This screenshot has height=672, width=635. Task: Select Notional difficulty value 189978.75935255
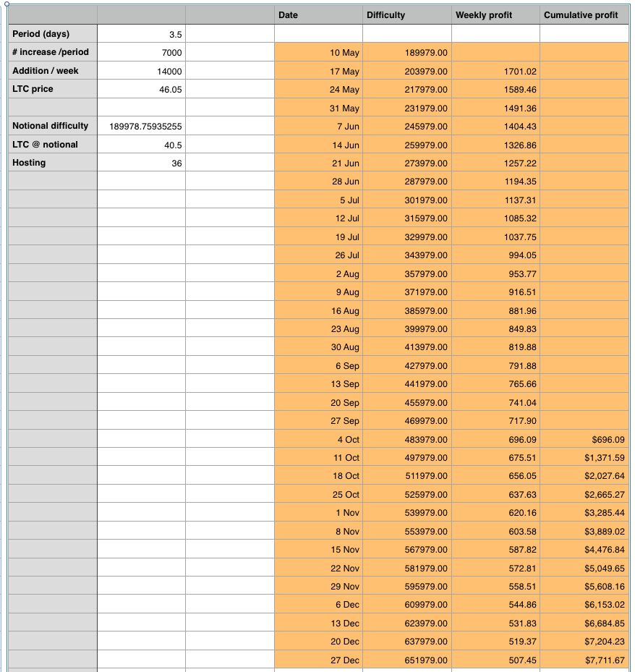[x=142, y=126]
